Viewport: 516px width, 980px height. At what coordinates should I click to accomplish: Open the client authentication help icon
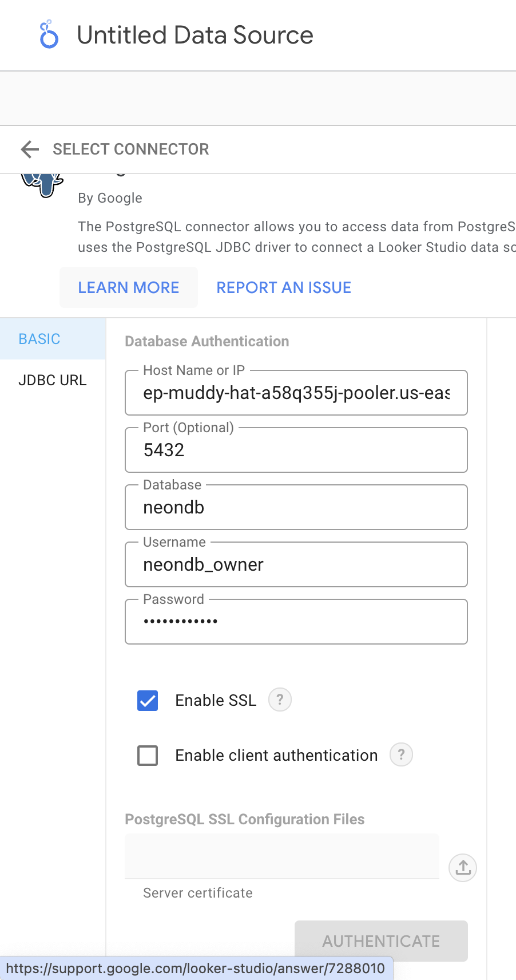pyautogui.click(x=401, y=754)
